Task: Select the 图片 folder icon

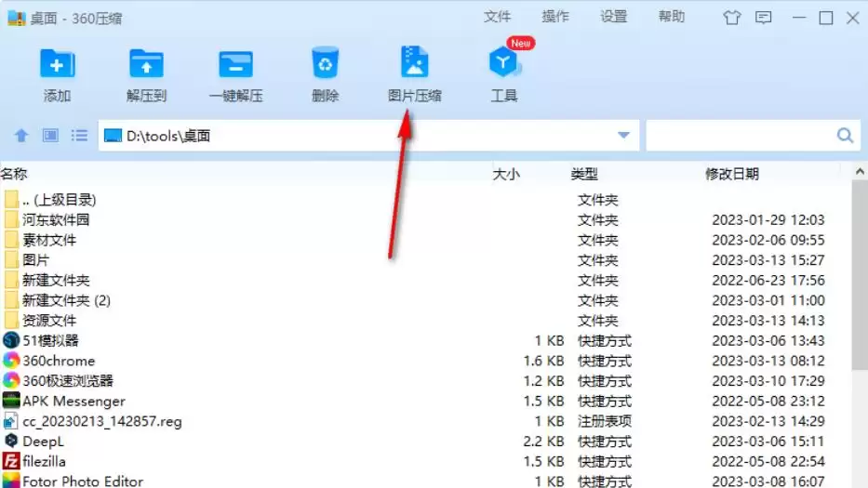Action: [x=11, y=260]
